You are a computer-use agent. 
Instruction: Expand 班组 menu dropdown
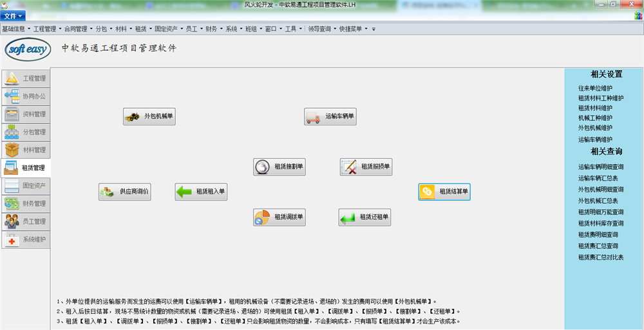pos(253,29)
